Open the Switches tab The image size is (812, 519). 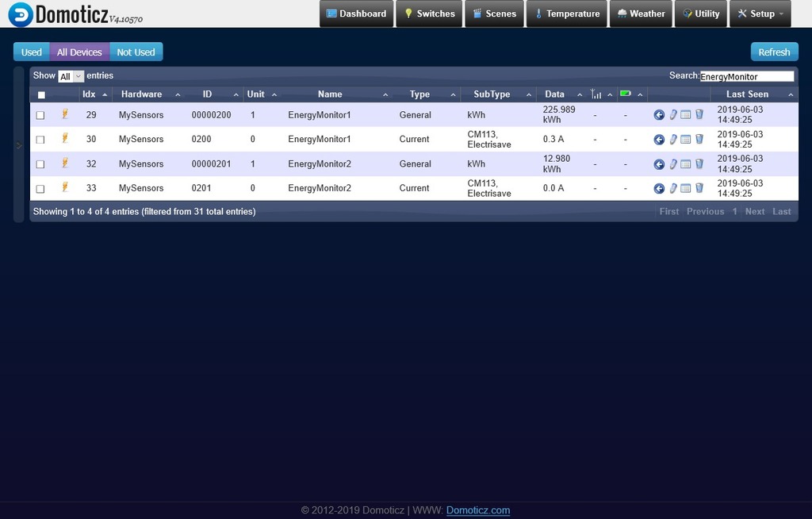pos(429,14)
